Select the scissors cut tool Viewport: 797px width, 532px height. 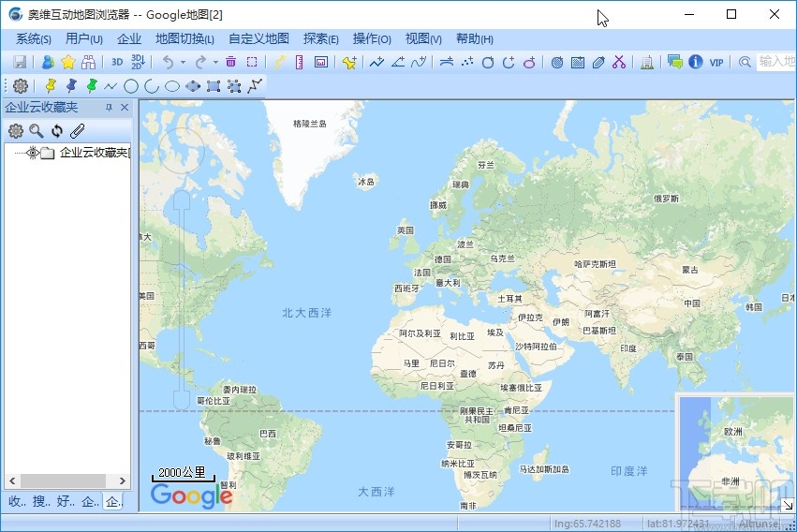pos(618,63)
